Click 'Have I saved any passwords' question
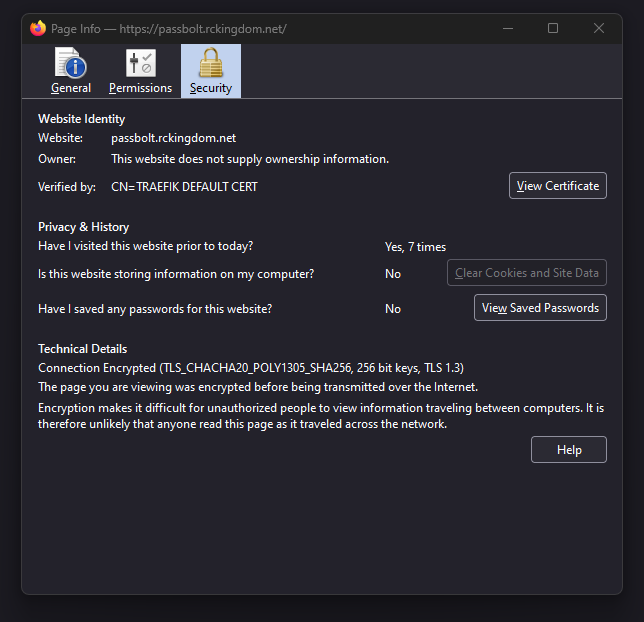 (x=155, y=309)
